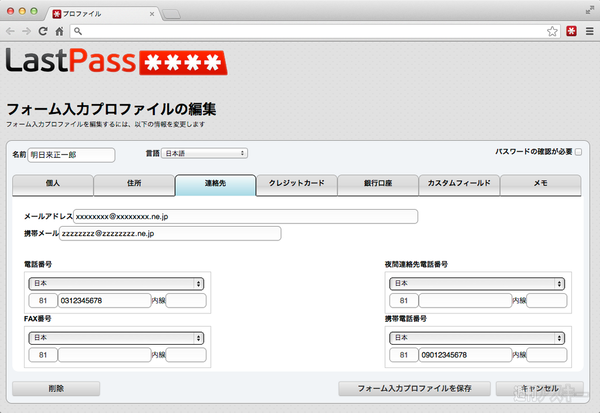
Task: Click the country code field under 携帯電話番号
Action: (x=404, y=355)
